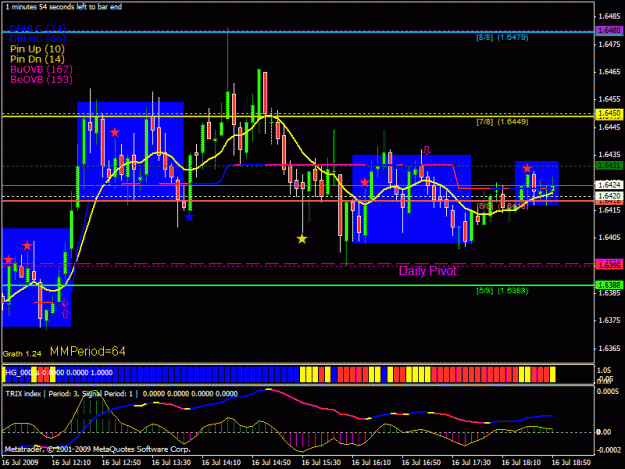625x469 pixels.
Task: Click the white 1.6424 price tag
Action: click(609, 185)
